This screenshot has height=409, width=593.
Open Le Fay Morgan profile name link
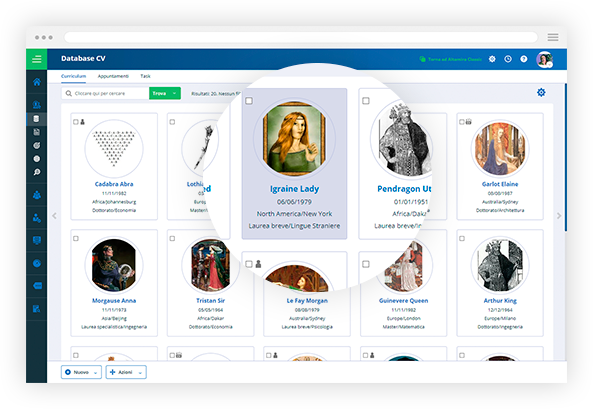(x=307, y=300)
